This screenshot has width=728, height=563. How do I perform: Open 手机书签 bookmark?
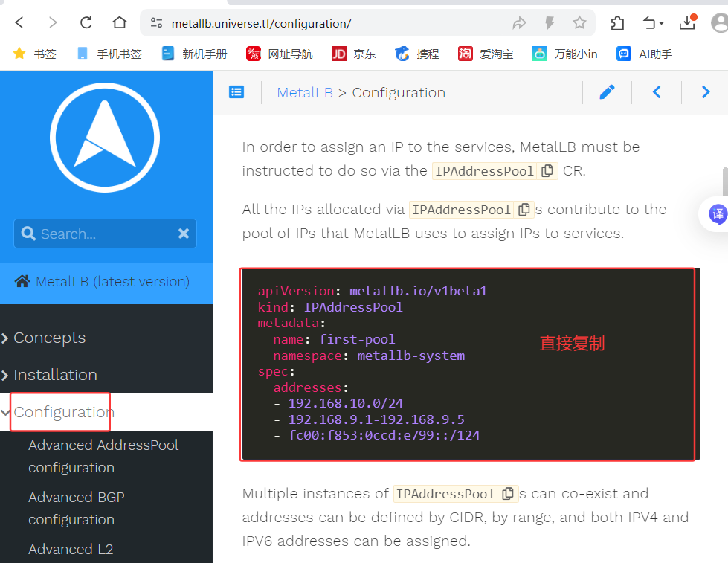(109, 54)
